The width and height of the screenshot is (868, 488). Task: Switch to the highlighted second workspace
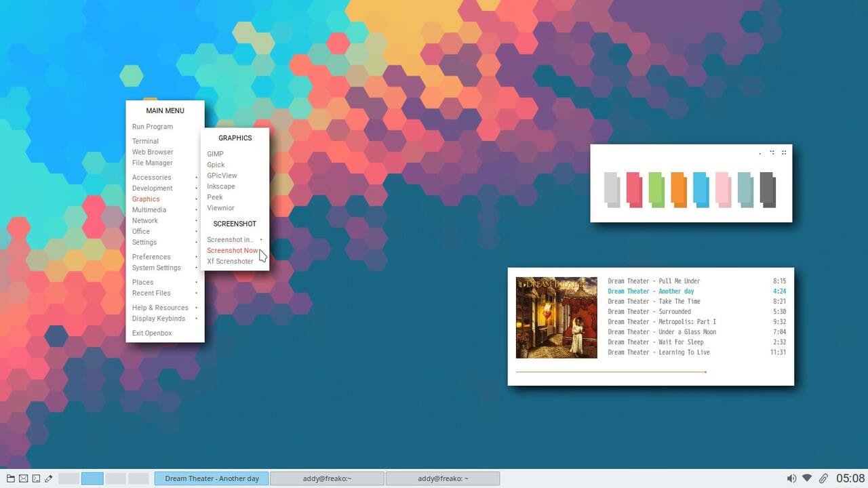(x=92, y=479)
